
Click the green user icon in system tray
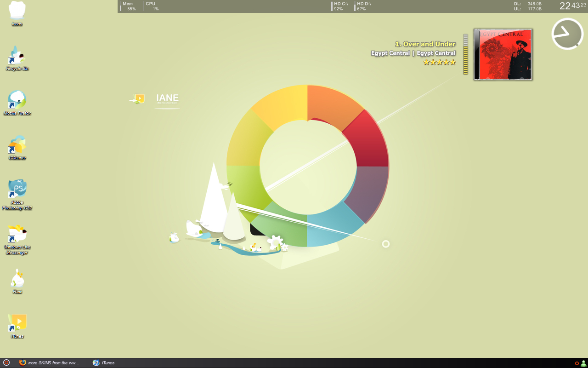click(583, 363)
